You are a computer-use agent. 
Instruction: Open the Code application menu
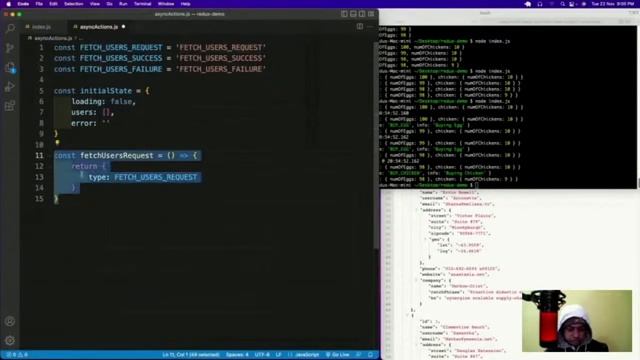(x=23, y=4)
